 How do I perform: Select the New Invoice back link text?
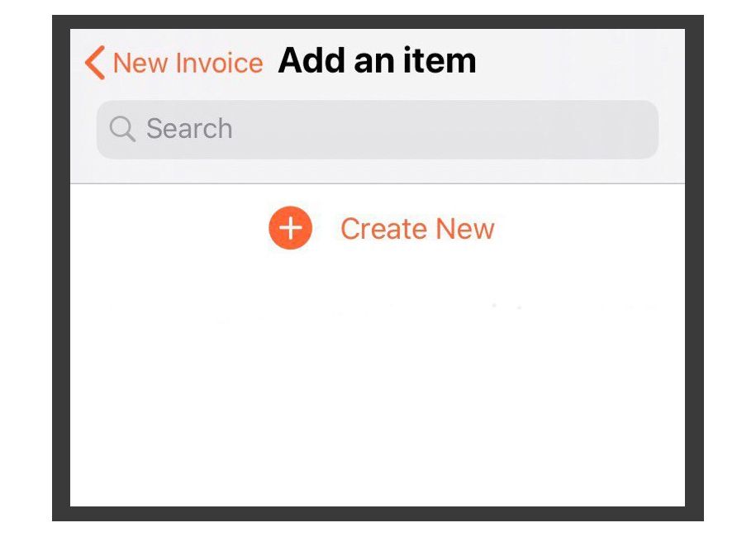tap(188, 63)
